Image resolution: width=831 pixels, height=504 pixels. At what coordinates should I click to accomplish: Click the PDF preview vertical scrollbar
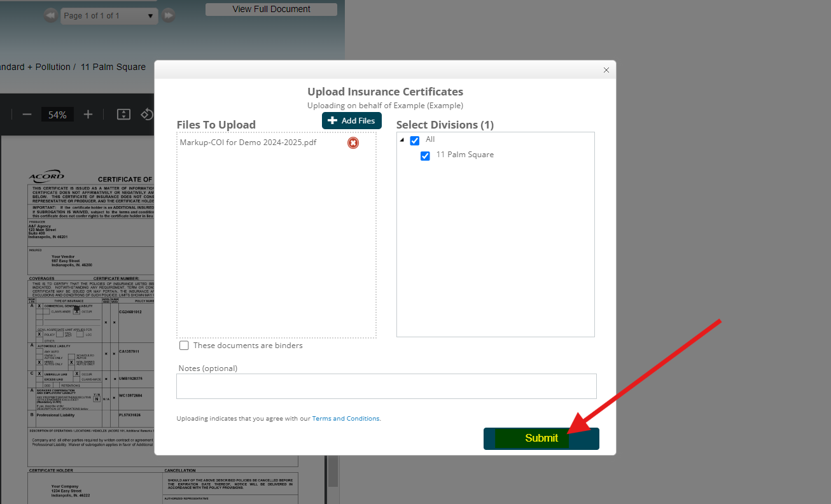point(333,471)
